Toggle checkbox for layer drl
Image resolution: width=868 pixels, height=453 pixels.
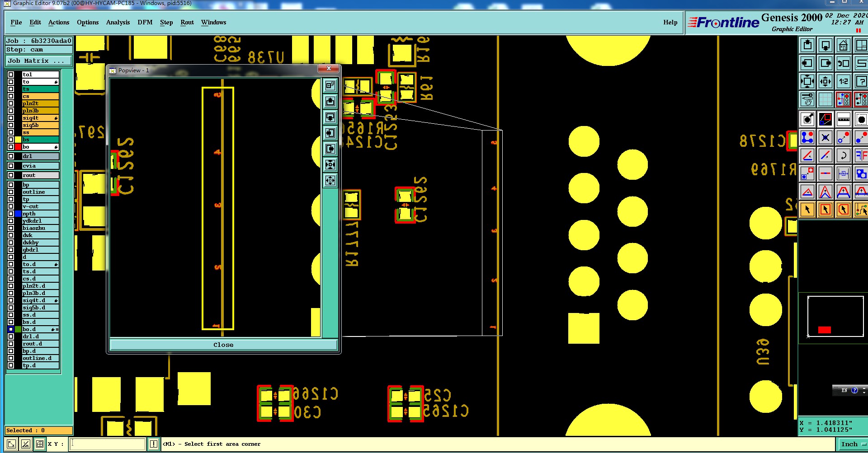pyautogui.click(x=11, y=156)
